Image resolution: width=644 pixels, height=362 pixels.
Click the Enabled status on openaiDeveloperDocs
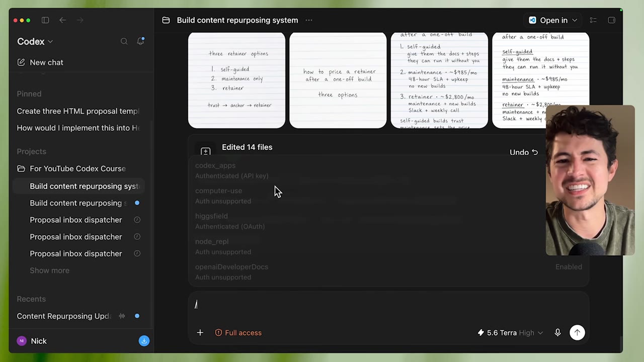[569, 266]
